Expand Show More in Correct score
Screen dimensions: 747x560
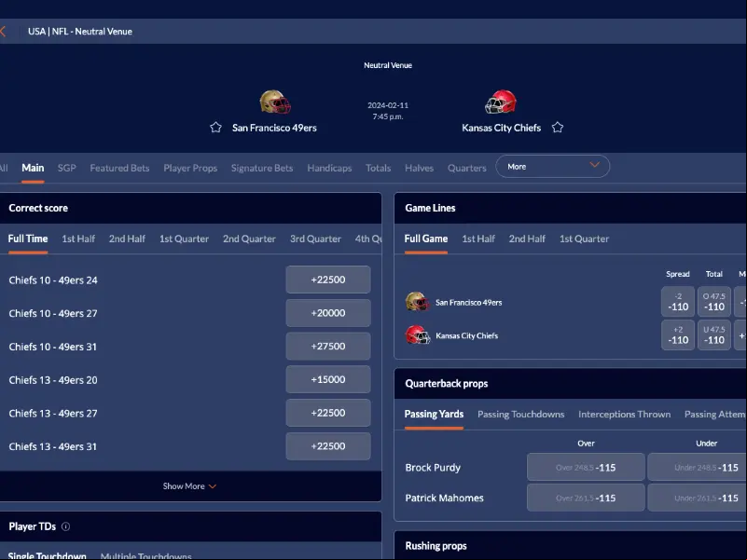pos(190,486)
